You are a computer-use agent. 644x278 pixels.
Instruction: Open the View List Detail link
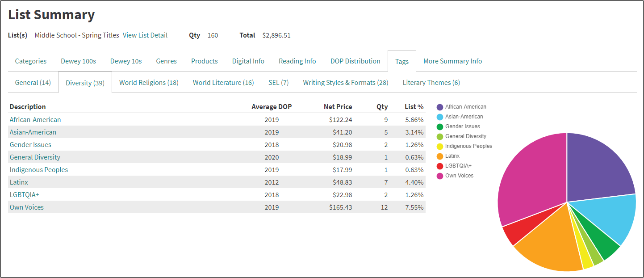tap(145, 35)
